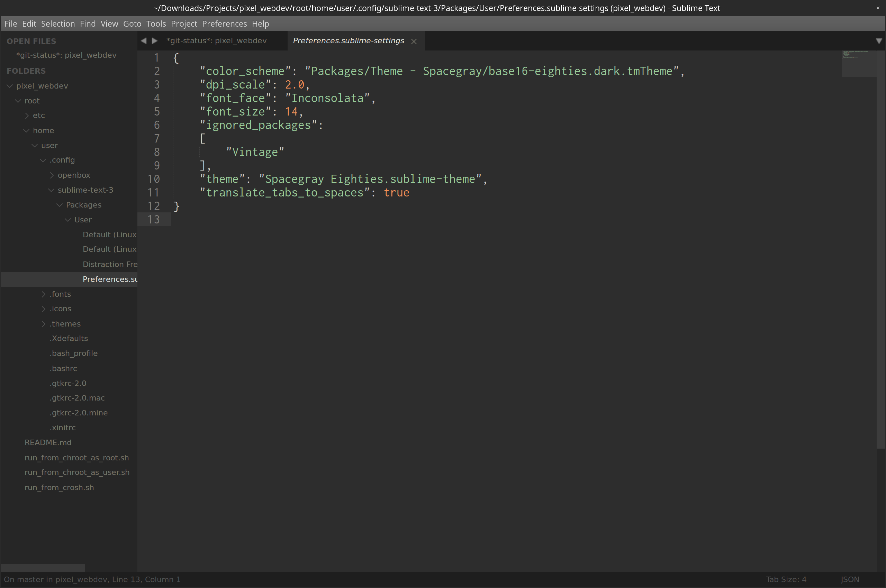
Task: Expand the etc folder
Action: click(27, 116)
